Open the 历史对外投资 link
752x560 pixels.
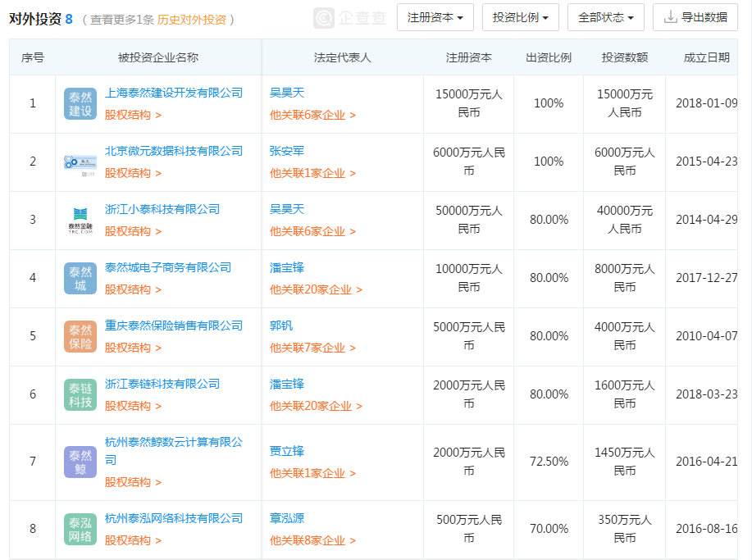click(191, 20)
